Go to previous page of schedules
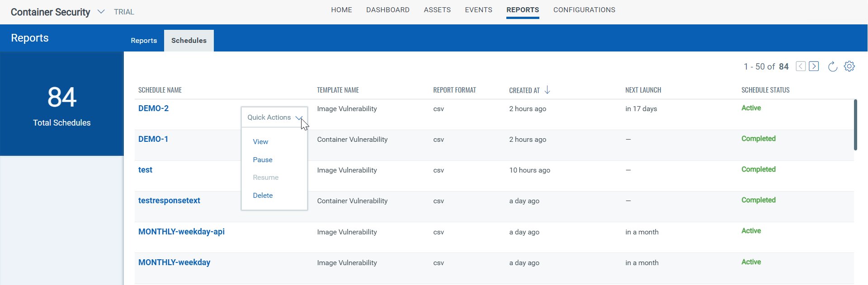Screen dimensions: 868x285 point(801,66)
